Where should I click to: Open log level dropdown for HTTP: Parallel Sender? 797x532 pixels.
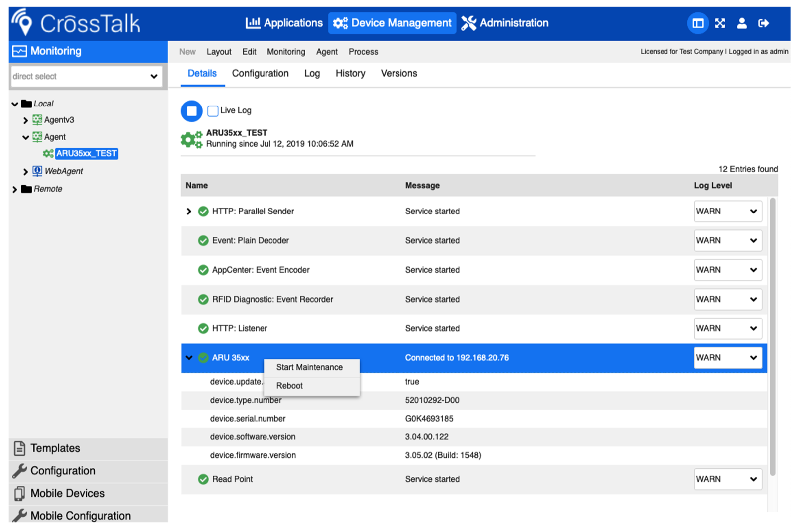pyautogui.click(x=728, y=211)
